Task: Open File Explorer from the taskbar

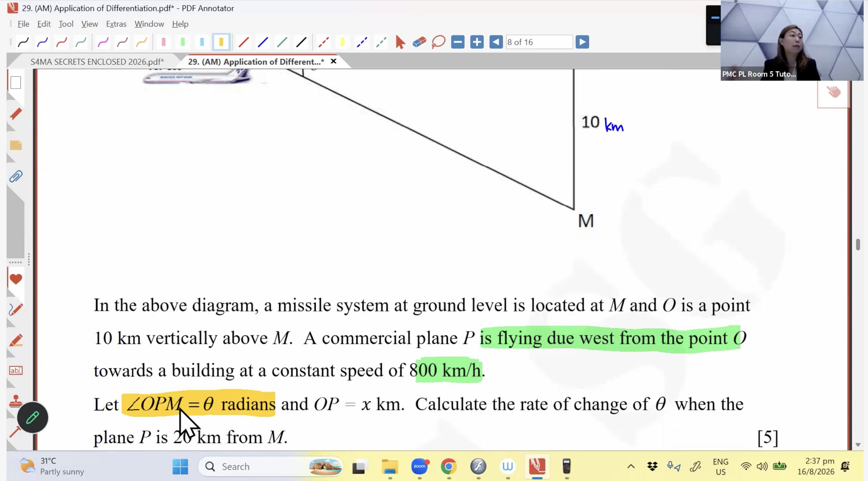Action: (390, 466)
